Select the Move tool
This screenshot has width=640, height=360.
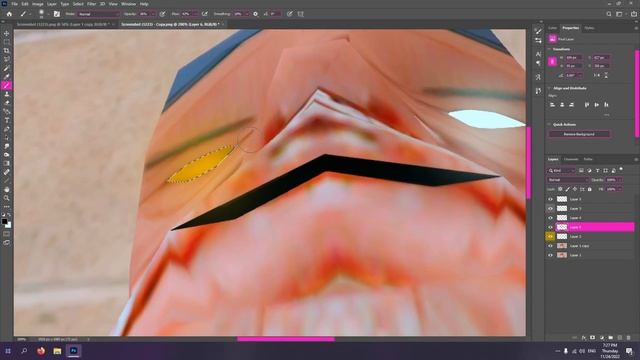coord(7,33)
